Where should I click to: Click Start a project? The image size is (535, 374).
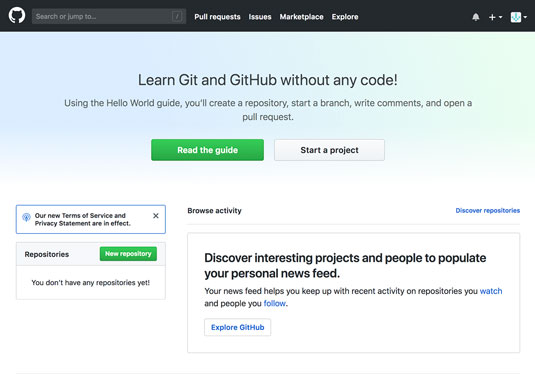329,150
